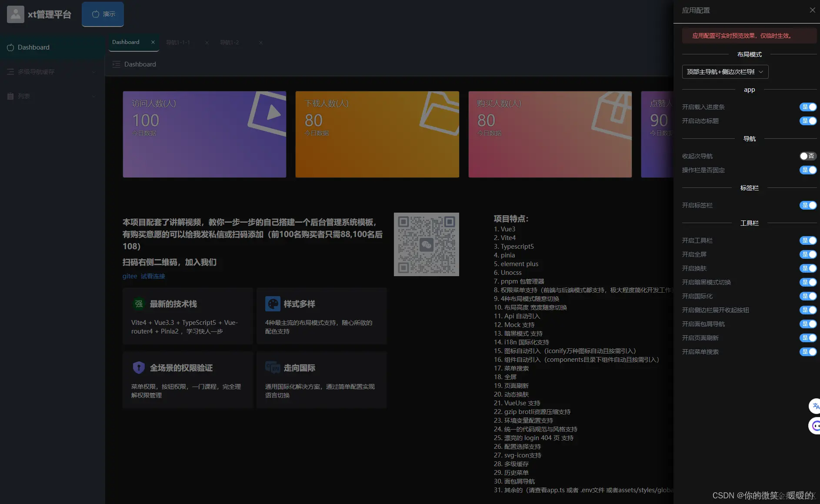Toggle 开启页面刷新 switch
Viewport: 820px width, 504px height.
[x=808, y=338]
